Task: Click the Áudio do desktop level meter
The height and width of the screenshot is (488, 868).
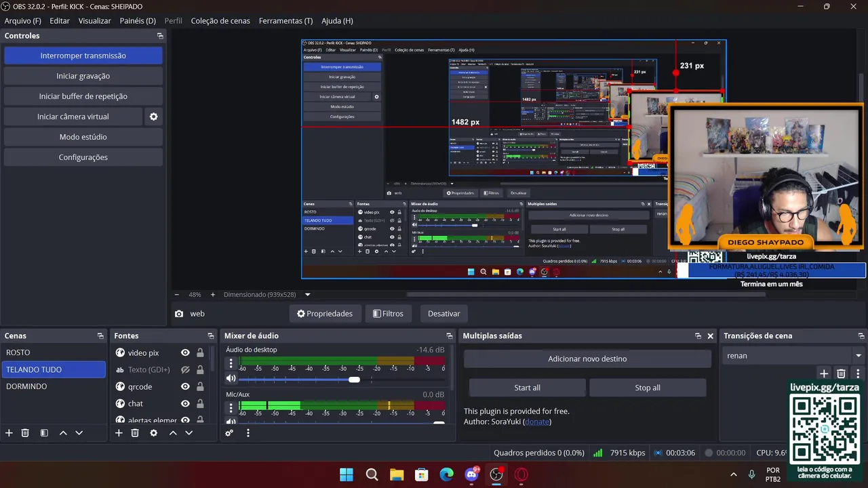Action: point(342,361)
